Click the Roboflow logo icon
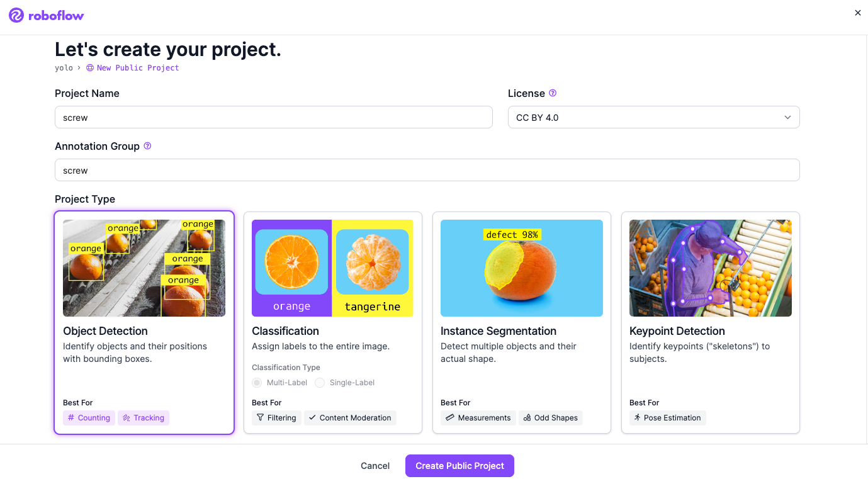Screen dimensions: 868x479 tap(17, 16)
